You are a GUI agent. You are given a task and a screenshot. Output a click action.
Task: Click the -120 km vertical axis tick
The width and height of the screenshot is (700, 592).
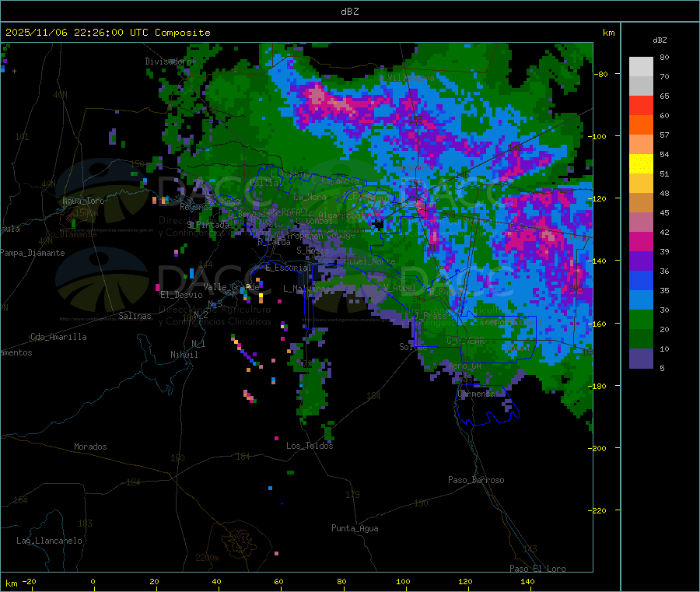click(598, 198)
